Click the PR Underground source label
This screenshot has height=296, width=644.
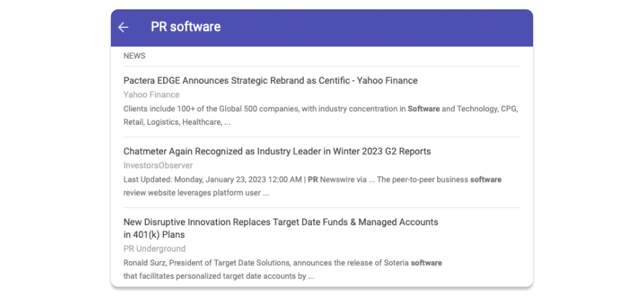pyautogui.click(x=154, y=249)
